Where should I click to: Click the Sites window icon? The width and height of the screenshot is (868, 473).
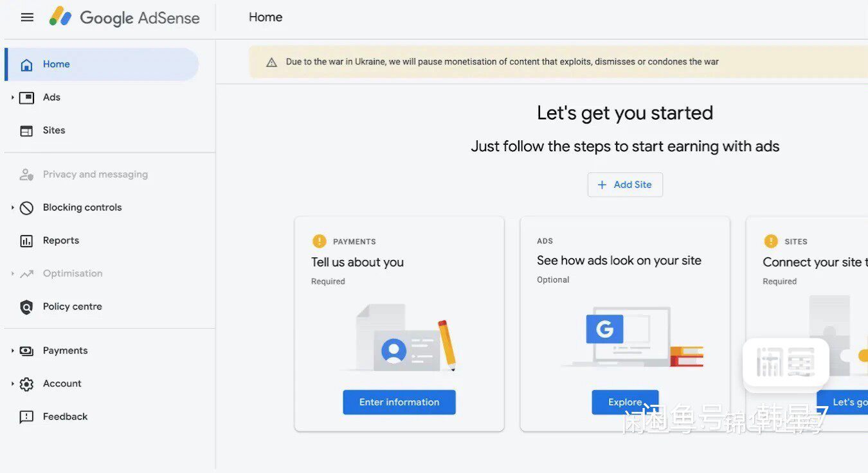26,131
